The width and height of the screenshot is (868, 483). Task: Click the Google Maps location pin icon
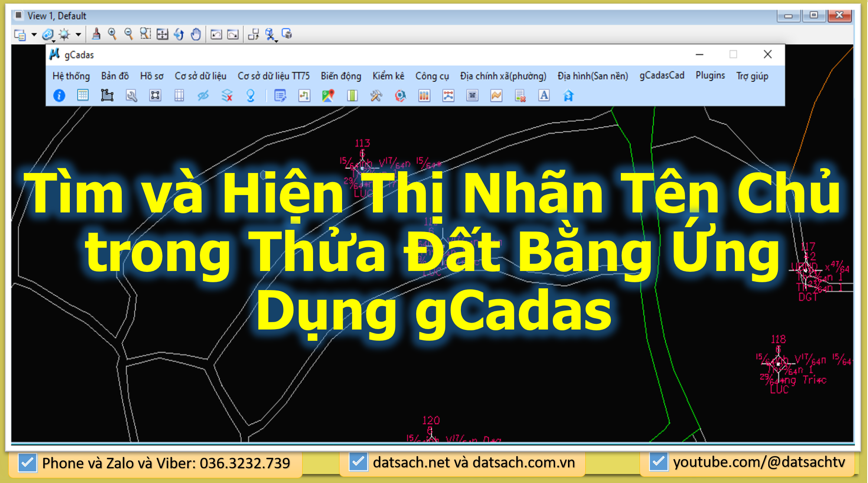[x=327, y=96]
